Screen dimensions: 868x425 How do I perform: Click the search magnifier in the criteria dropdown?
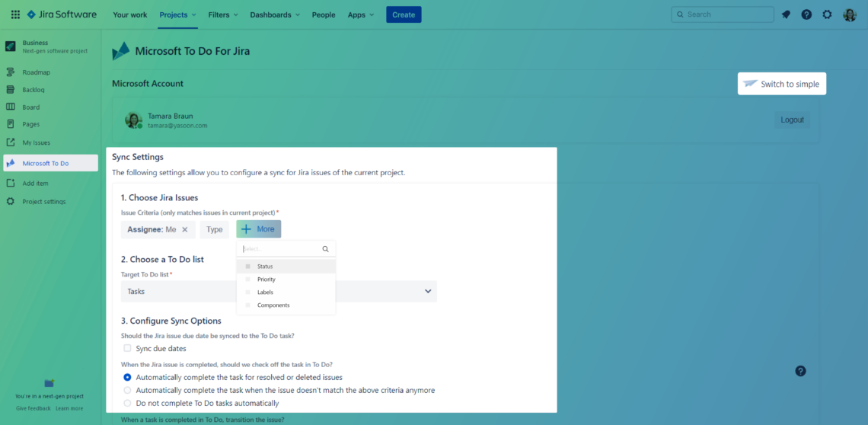pyautogui.click(x=326, y=249)
